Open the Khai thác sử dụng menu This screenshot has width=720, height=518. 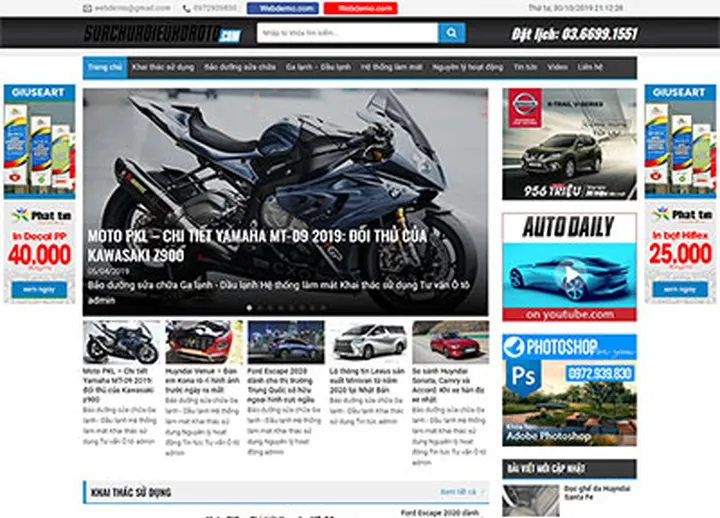point(163,67)
